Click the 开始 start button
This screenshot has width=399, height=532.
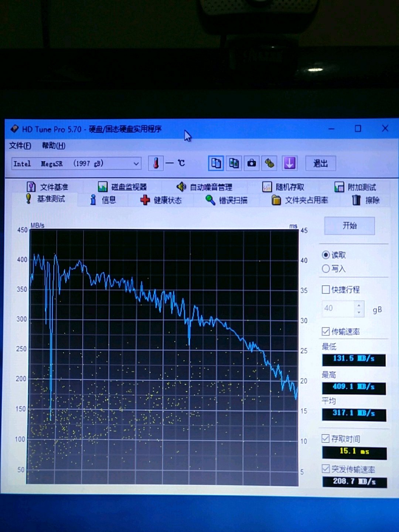(349, 226)
